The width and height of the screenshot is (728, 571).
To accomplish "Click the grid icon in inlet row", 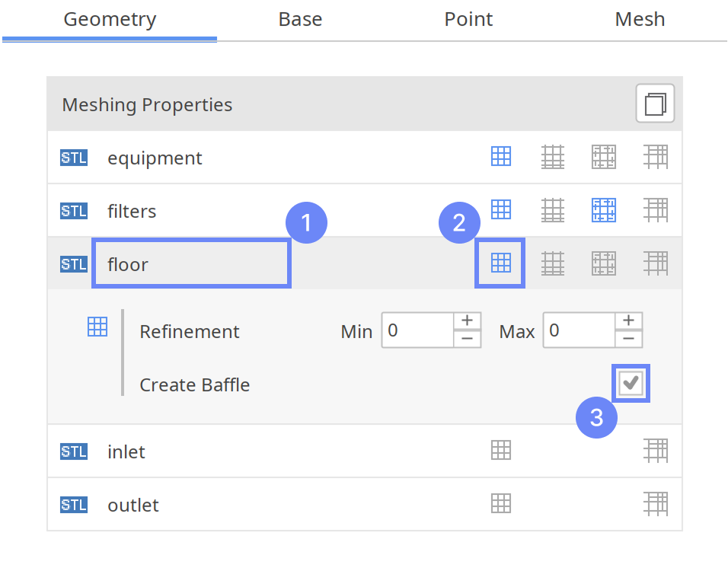I will (500, 451).
